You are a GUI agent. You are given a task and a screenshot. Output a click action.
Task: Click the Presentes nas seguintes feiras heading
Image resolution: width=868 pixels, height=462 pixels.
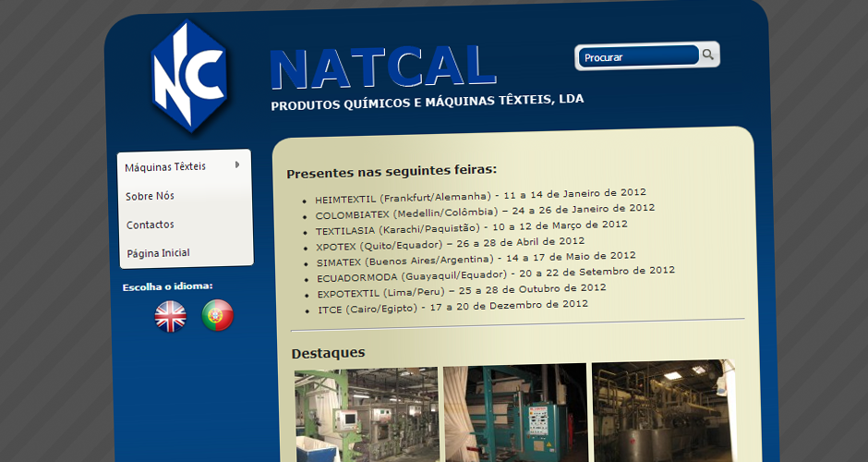pos(392,171)
